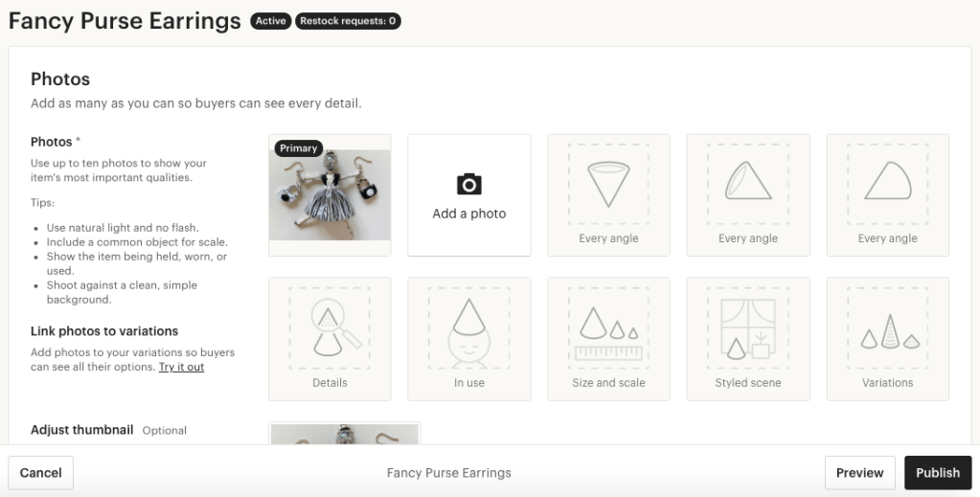Click the Adjust thumbnail preview image

345,434
